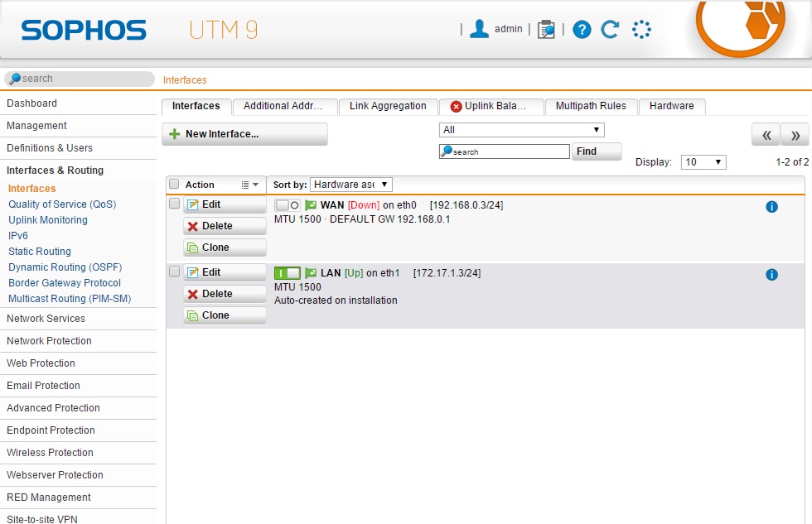Open the Multipath Rules tab
The image size is (812, 524).
tap(591, 106)
